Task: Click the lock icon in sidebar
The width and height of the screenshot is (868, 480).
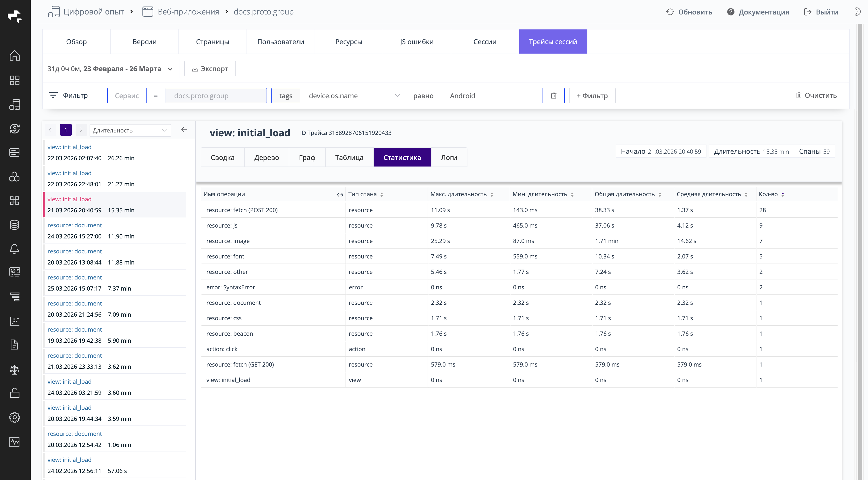Action: click(14, 393)
